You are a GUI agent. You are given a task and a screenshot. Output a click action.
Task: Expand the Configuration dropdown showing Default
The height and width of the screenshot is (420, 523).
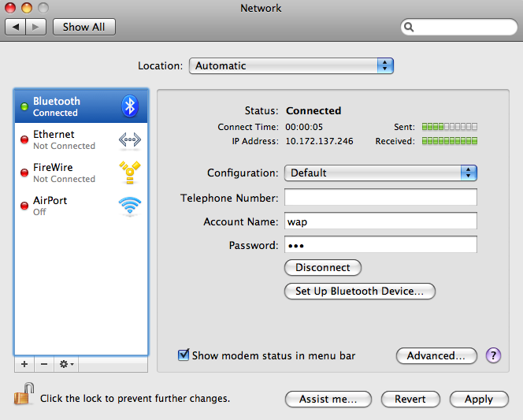pos(380,173)
